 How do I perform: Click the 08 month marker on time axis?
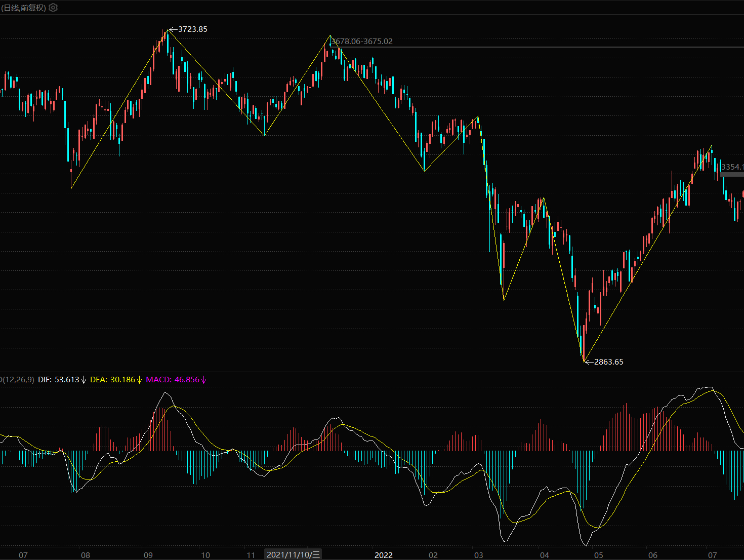point(86,555)
